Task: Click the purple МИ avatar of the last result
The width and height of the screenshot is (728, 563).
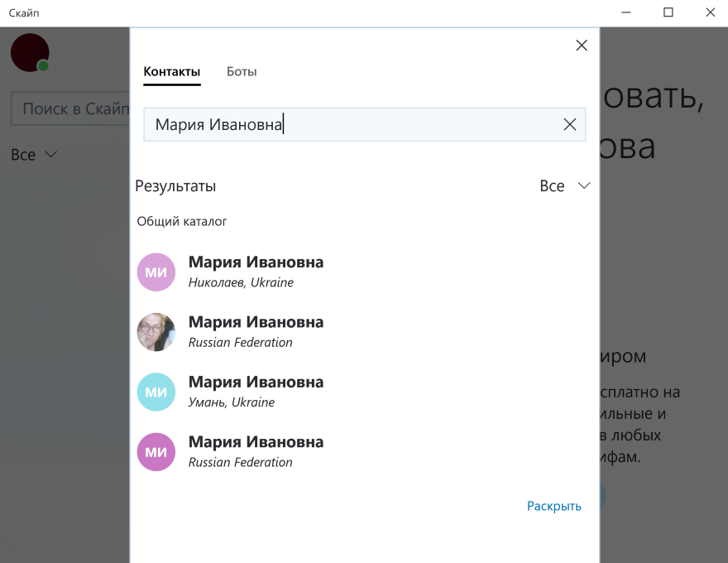Action: tap(156, 452)
